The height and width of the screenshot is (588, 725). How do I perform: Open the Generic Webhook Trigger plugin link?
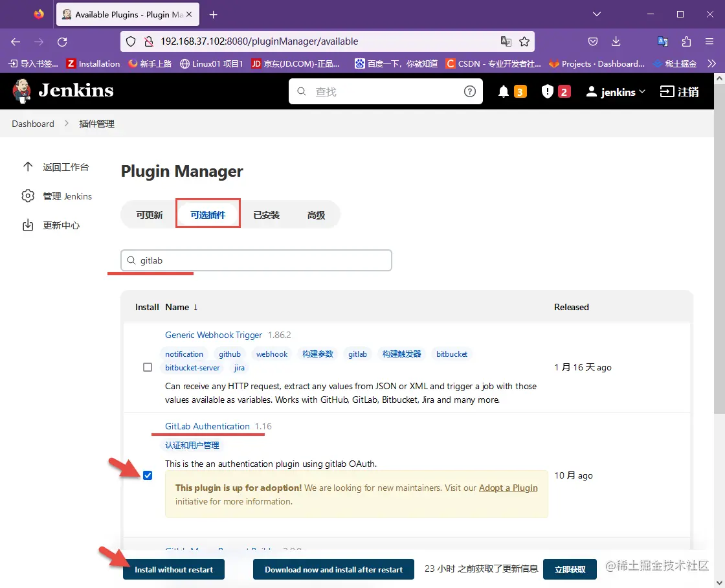214,335
